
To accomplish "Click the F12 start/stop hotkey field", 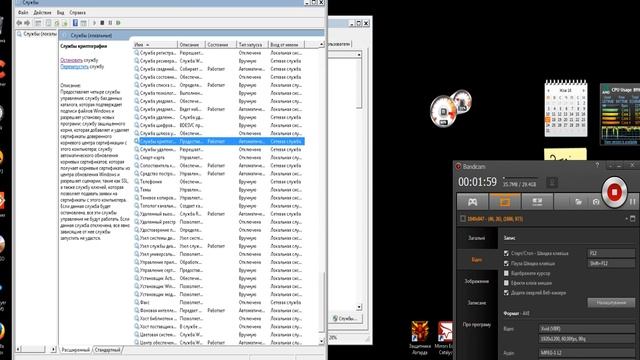I will [611, 253].
